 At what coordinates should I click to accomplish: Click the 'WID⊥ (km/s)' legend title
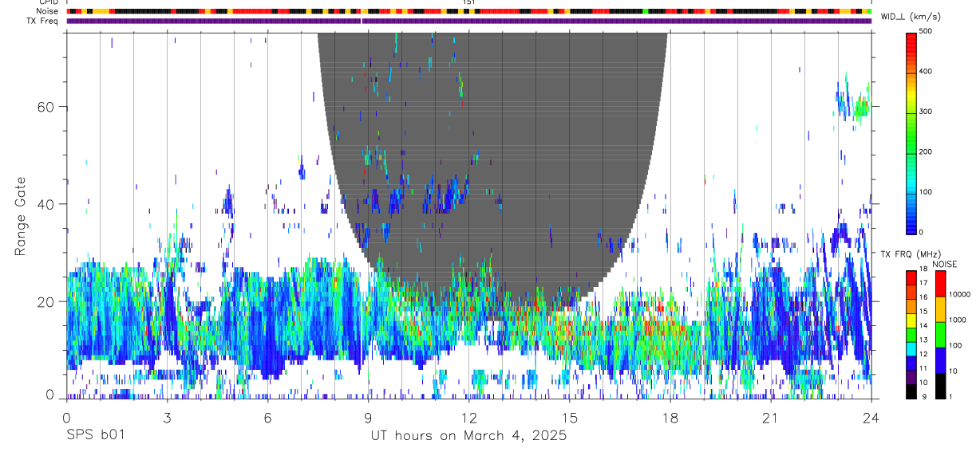click(913, 18)
